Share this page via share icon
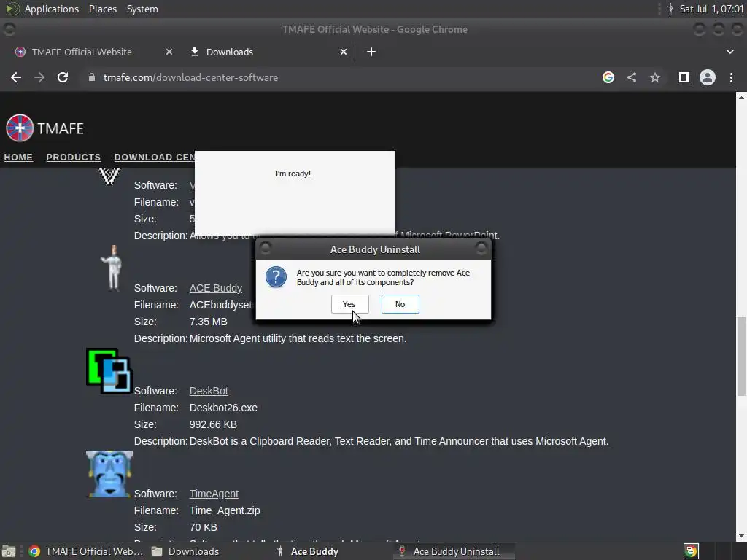Image resolution: width=747 pixels, height=560 pixels. [x=632, y=77]
